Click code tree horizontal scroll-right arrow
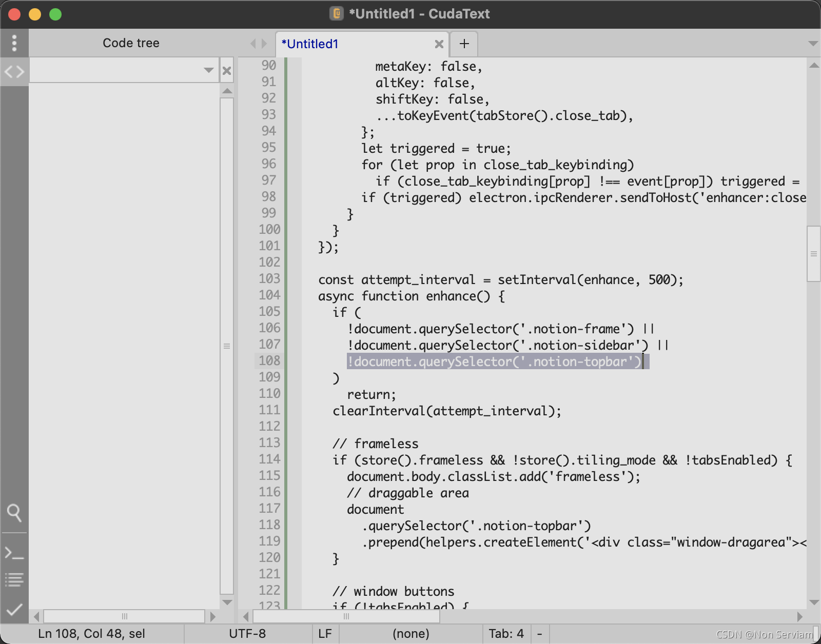 click(x=213, y=616)
